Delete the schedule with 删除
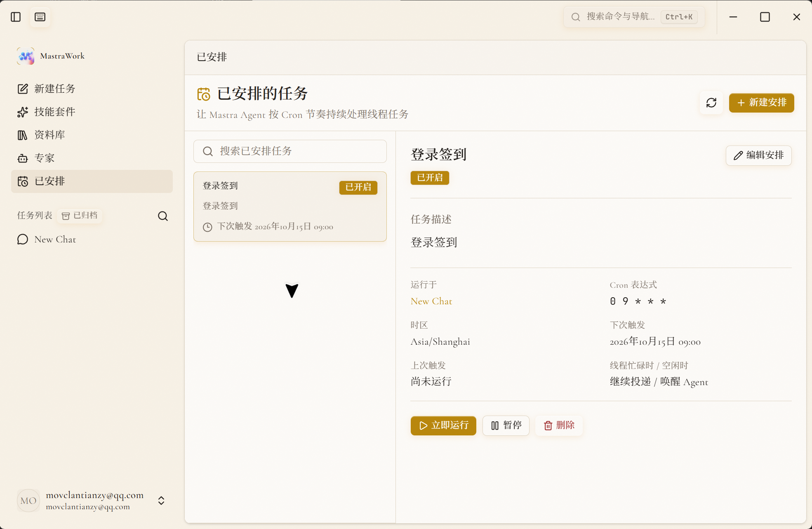 tap(559, 426)
